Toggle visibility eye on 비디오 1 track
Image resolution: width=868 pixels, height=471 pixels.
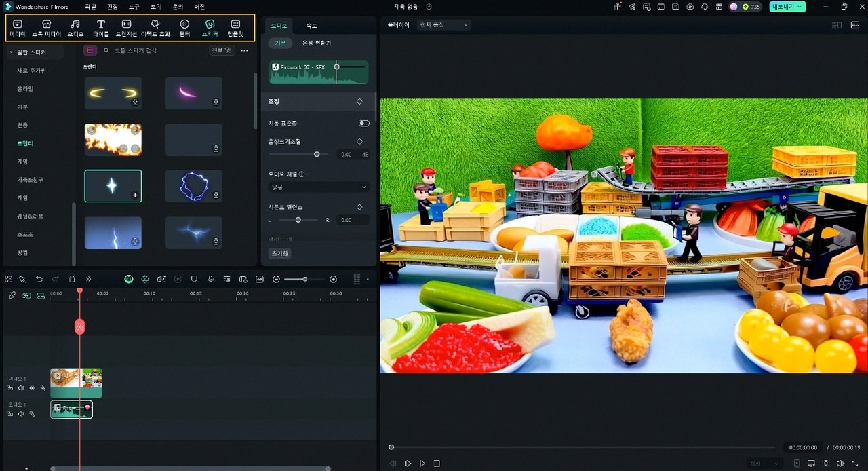click(32, 388)
